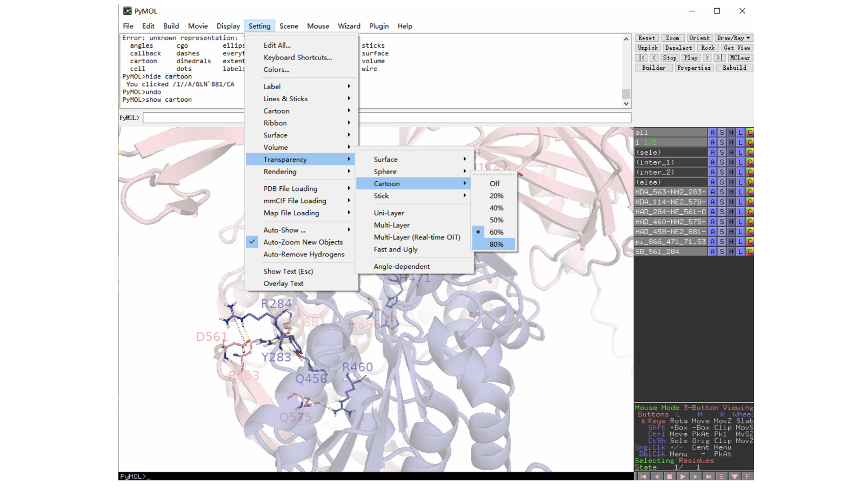Open the A action icon for HAD_460-NH2_575-
The height and width of the screenshot is (489, 868).
pyautogui.click(x=712, y=222)
